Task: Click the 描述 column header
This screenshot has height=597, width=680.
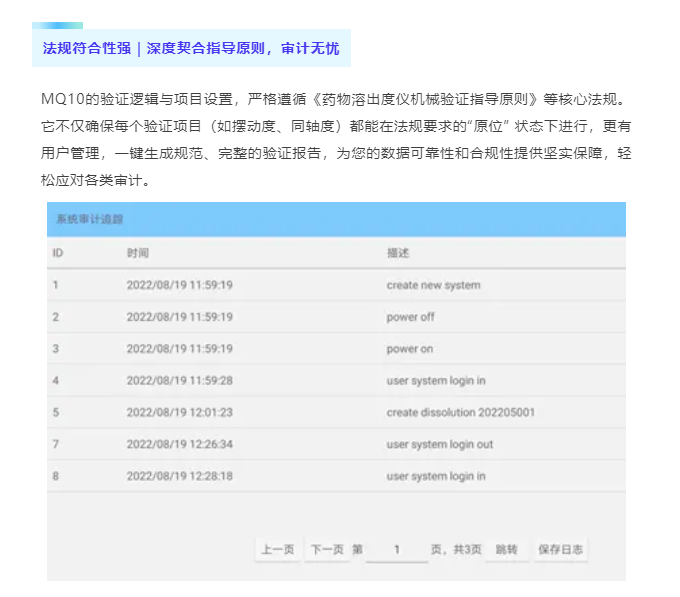Action: click(x=398, y=253)
